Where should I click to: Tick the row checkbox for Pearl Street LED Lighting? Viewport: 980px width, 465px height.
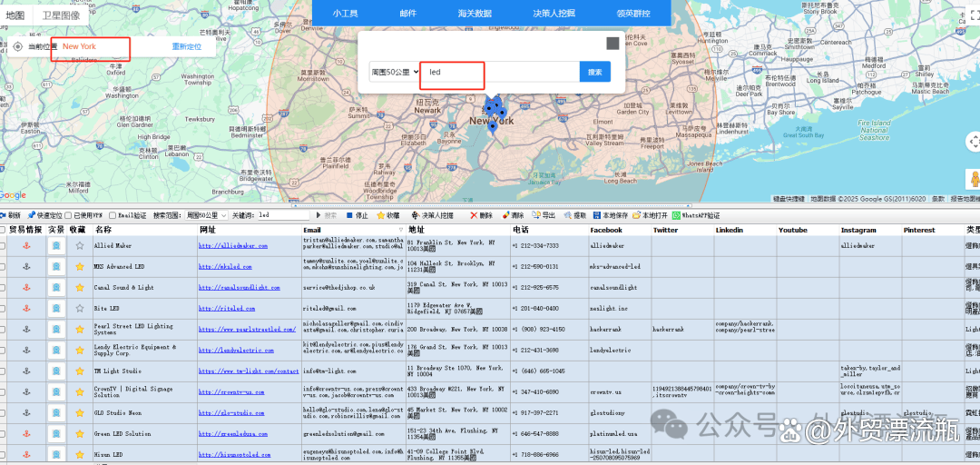[3, 329]
